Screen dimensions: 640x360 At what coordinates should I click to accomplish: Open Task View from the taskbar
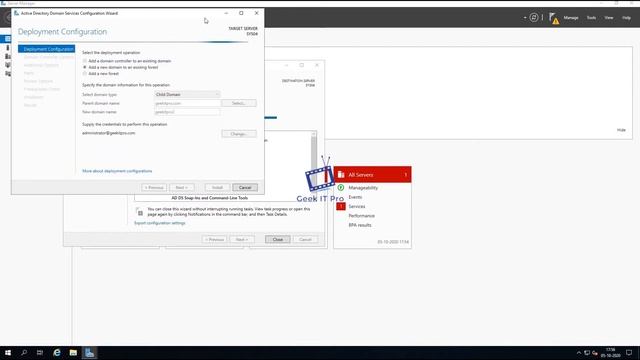tap(40, 353)
